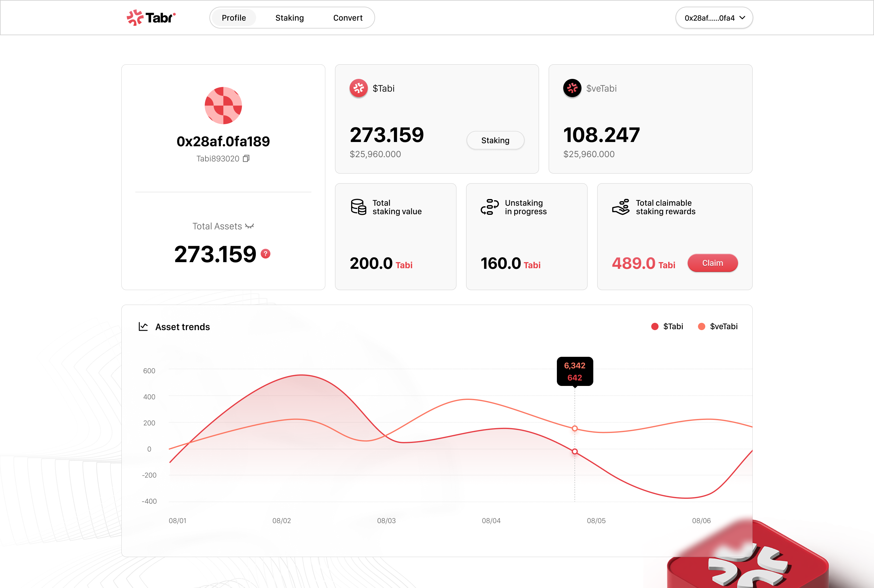
Task: Click the Claim staking rewards button
Action: click(713, 263)
